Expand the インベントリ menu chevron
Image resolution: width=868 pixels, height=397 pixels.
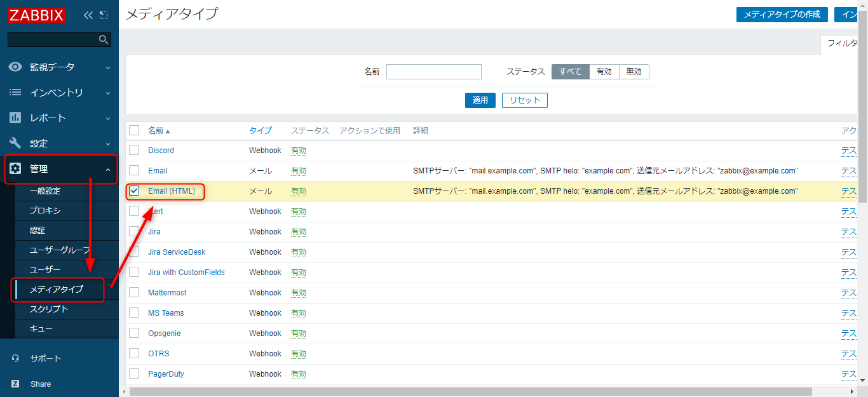pyautogui.click(x=107, y=93)
